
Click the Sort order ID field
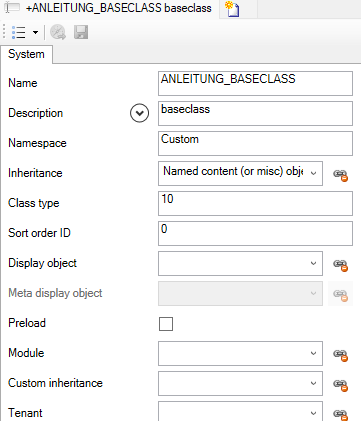point(255,233)
